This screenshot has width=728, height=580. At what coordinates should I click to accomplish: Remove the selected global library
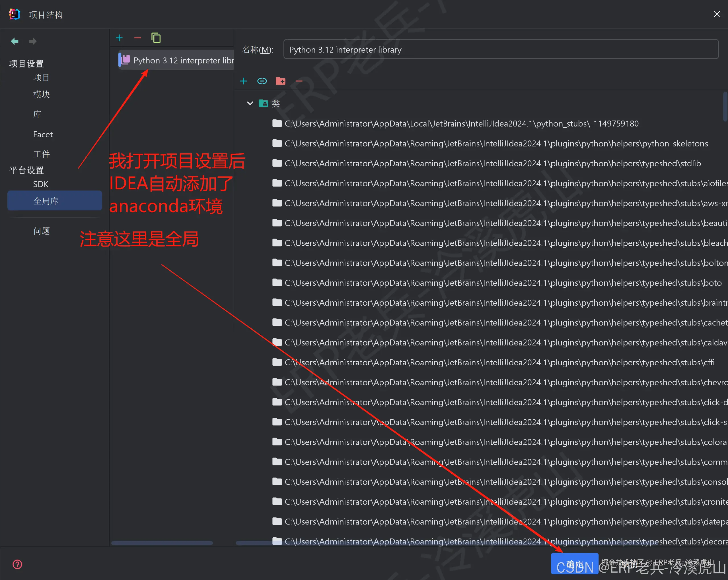[138, 38]
